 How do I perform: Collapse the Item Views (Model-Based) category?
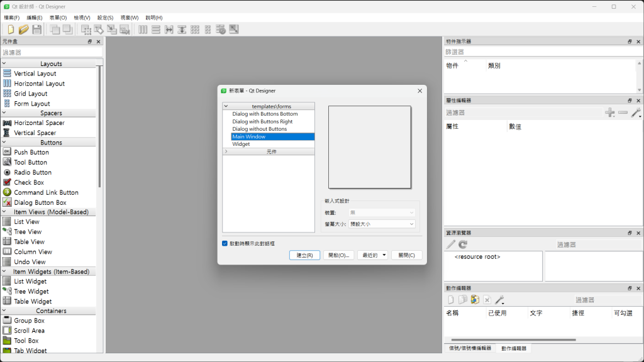tap(4, 212)
